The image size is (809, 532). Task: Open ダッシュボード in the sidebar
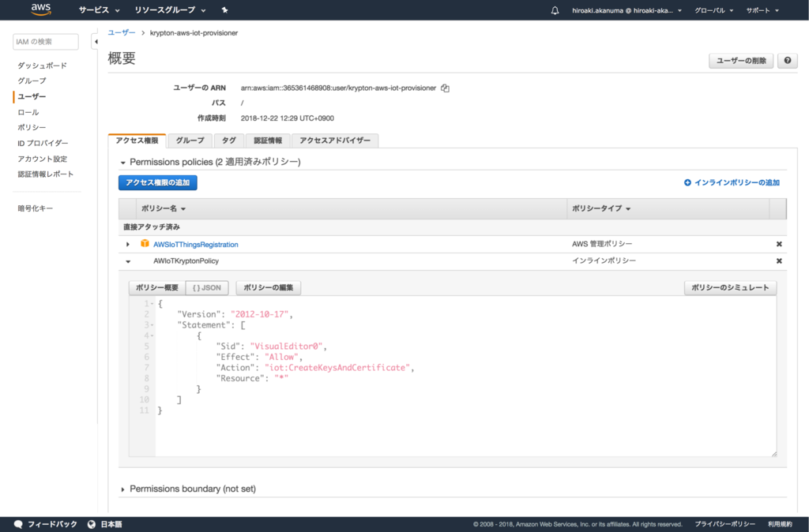(x=43, y=66)
